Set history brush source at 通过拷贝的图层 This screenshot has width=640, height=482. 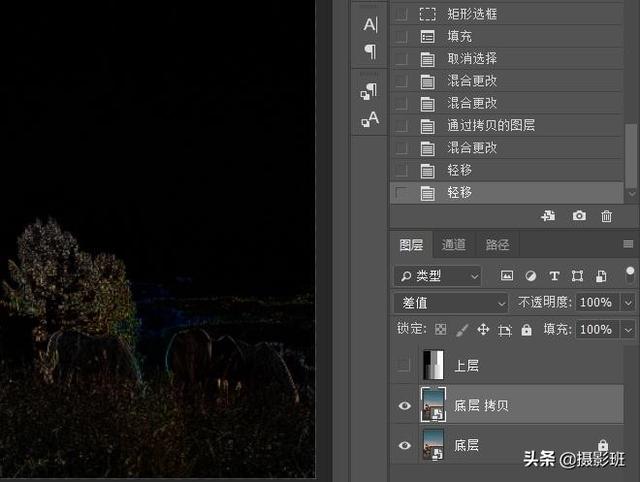[402, 126]
